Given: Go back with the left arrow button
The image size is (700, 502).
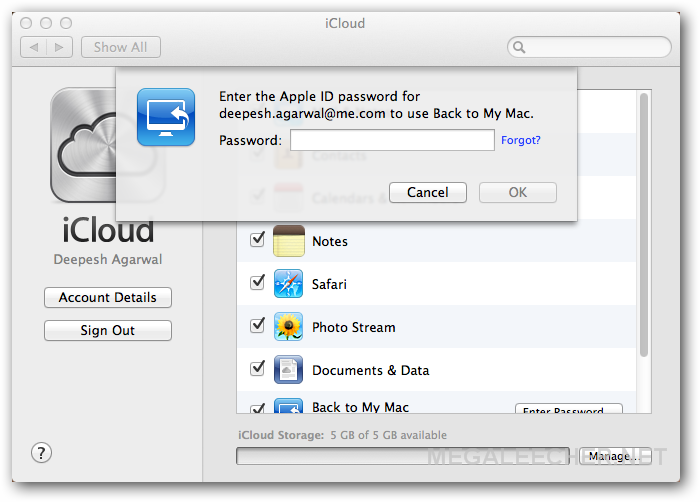Looking at the screenshot, I should point(33,47).
